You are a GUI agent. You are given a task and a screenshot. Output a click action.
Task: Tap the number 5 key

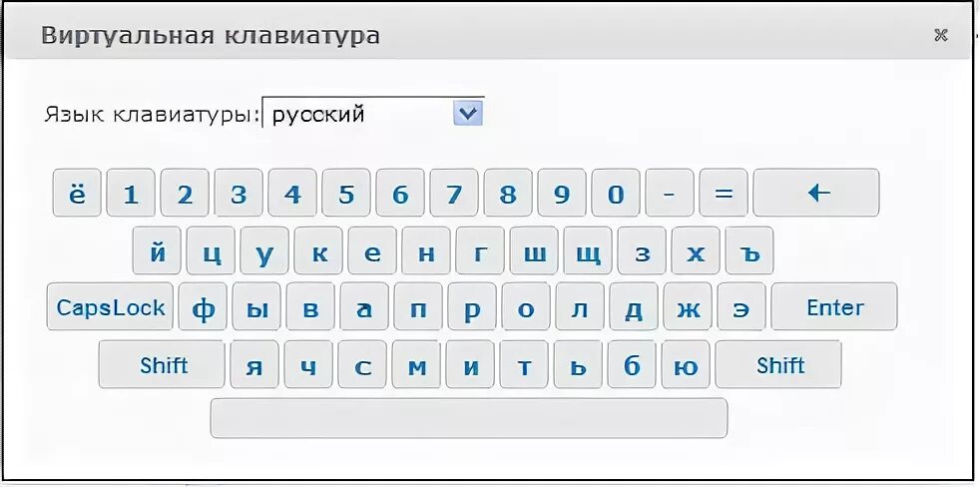tap(346, 193)
